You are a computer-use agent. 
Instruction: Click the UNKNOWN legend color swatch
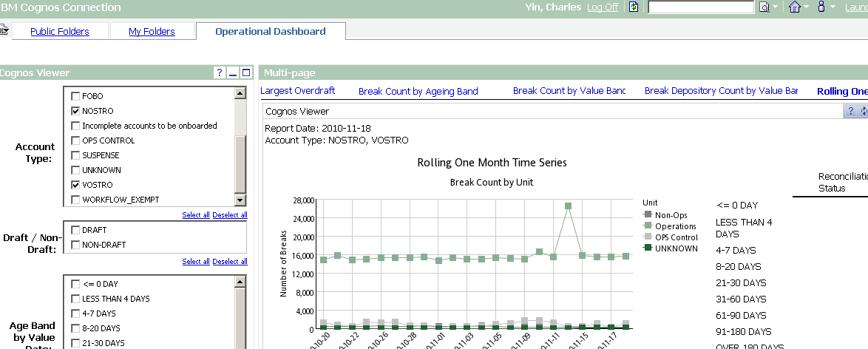(x=647, y=248)
